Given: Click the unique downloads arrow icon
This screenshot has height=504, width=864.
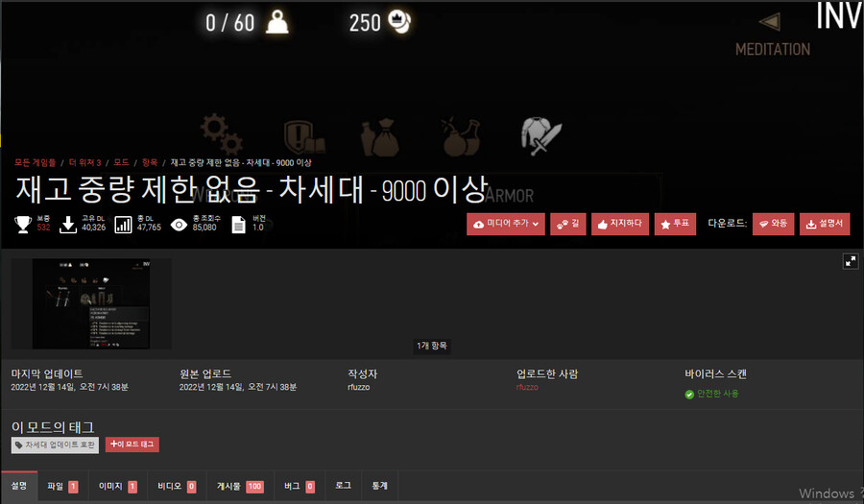Looking at the screenshot, I should pyautogui.click(x=68, y=225).
